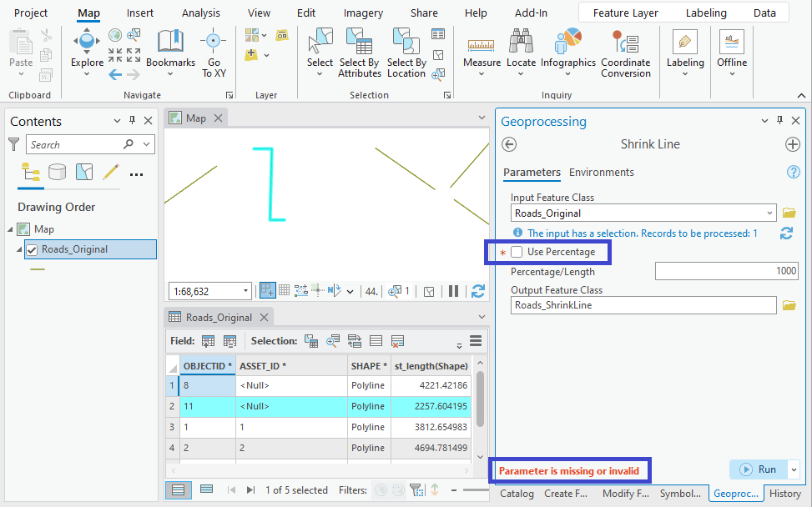Browse for an Output Feature Class
The height and width of the screenshot is (507, 812).
point(789,305)
